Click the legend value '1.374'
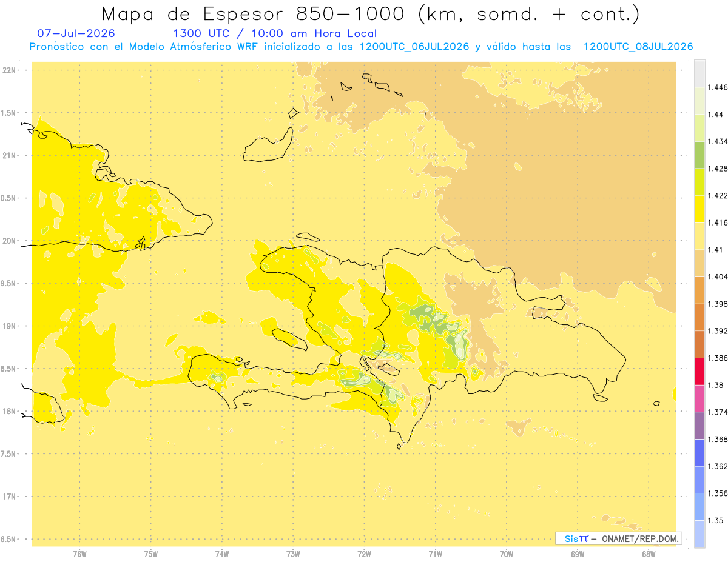Viewport: 728px width, 562px height. click(719, 412)
